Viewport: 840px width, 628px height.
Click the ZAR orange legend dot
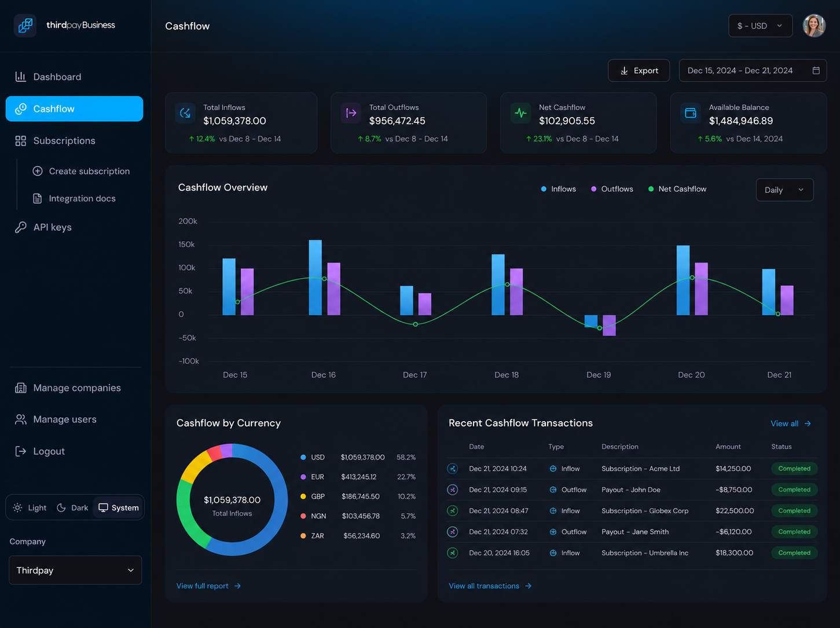pos(303,536)
